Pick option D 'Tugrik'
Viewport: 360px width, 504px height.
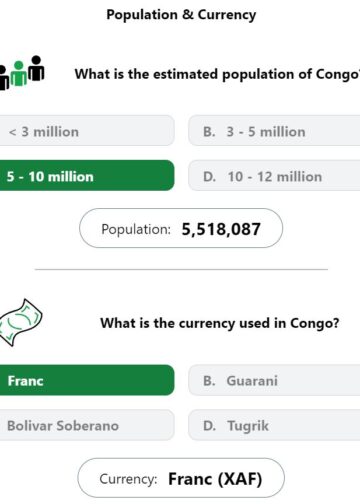[x=274, y=425]
